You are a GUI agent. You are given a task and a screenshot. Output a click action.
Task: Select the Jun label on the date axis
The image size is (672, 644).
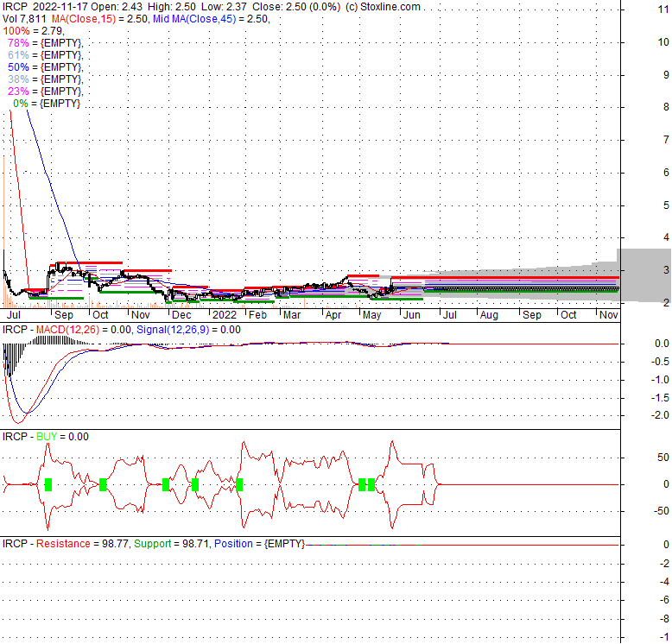412,315
